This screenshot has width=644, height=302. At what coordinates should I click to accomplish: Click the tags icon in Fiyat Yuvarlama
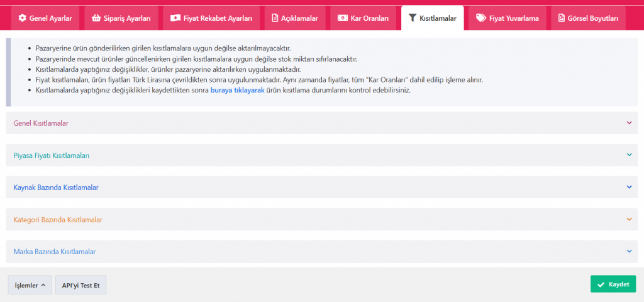click(481, 18)
